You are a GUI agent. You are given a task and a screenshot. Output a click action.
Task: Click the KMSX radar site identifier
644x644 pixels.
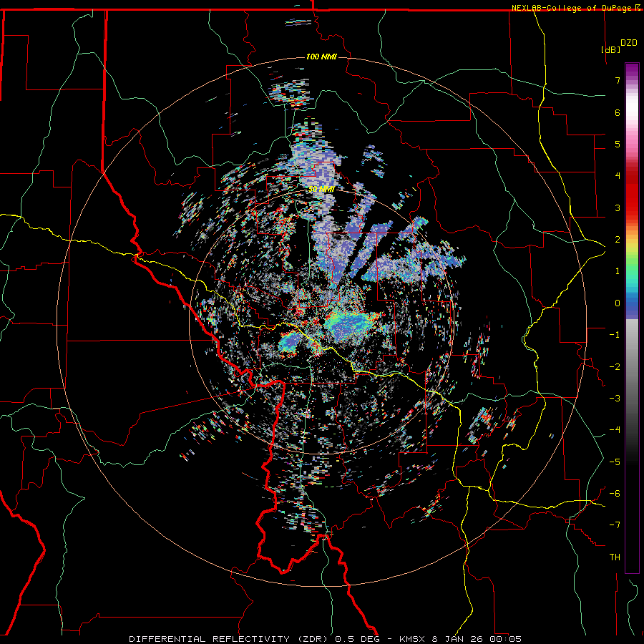412,639
